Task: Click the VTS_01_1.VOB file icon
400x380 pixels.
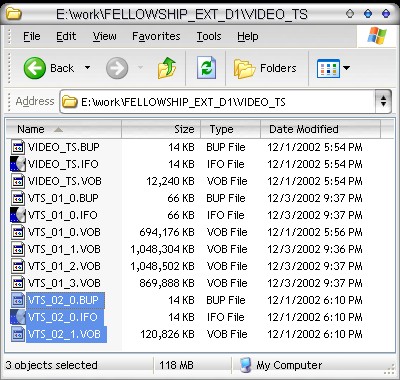Action: (18, 249)
